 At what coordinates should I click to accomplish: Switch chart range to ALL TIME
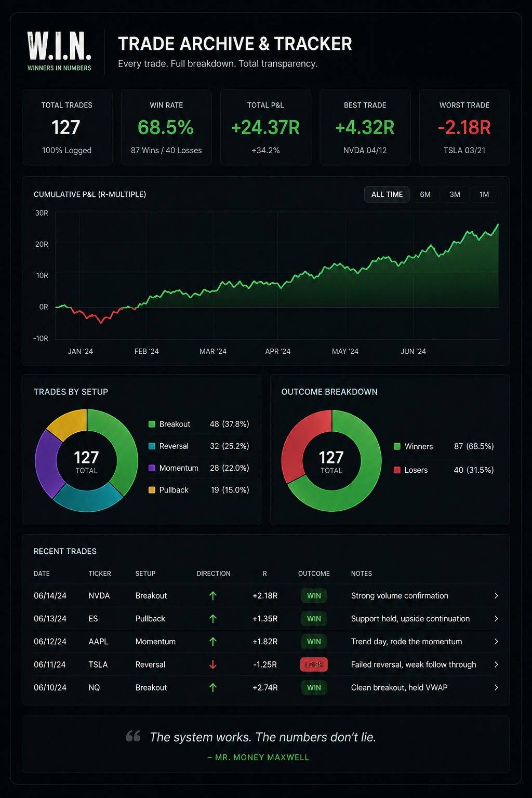click(x=387, y=194)
